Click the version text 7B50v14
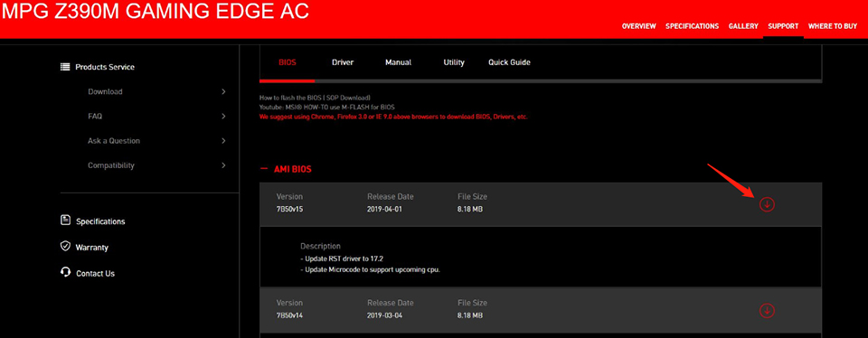 (290, 315)
